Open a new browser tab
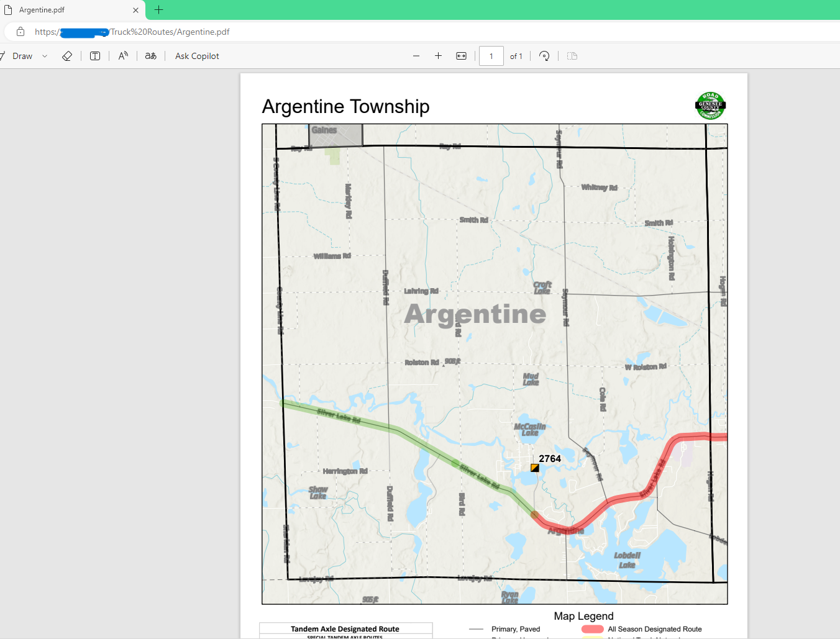 (x=158, y=10)
